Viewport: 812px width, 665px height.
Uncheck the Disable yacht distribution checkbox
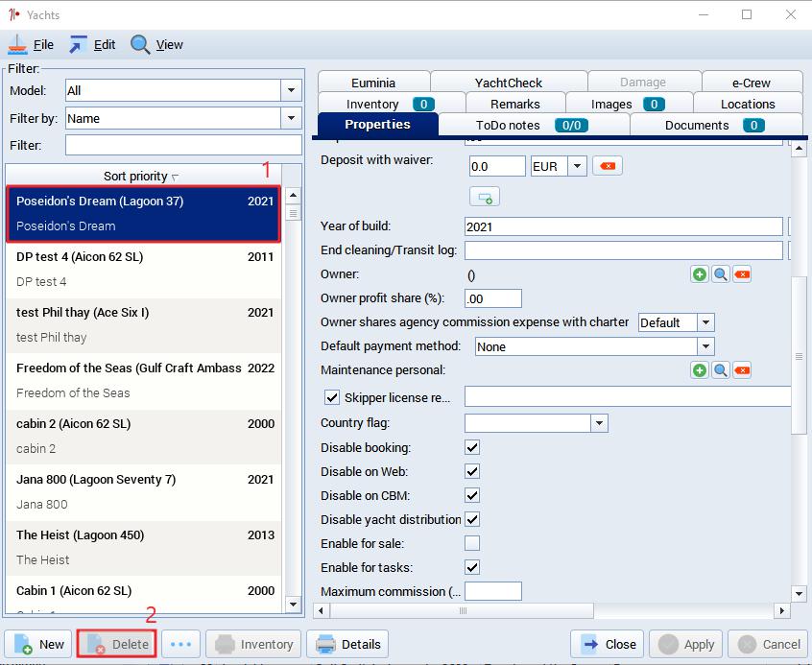tap(472, 519)
